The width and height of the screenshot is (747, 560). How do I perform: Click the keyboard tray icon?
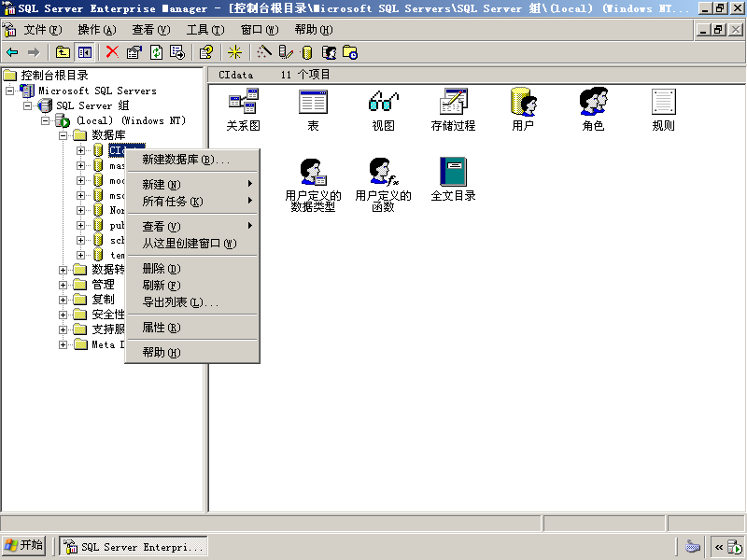coord(693,547)
